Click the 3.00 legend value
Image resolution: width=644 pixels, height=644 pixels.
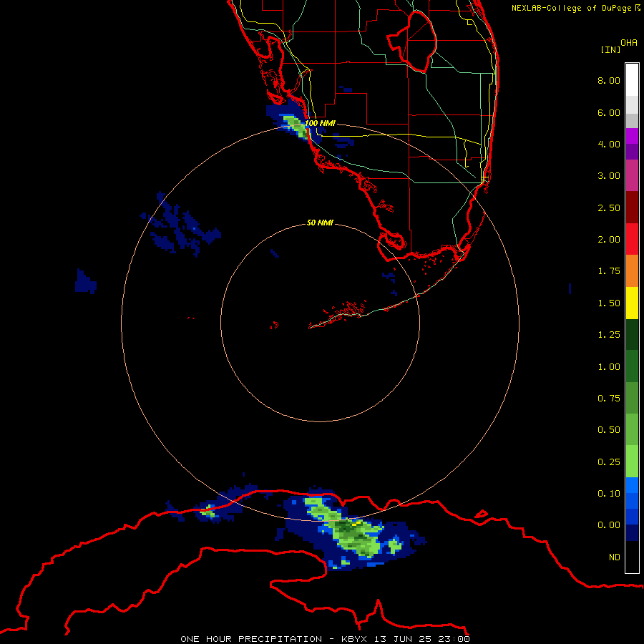609,176
